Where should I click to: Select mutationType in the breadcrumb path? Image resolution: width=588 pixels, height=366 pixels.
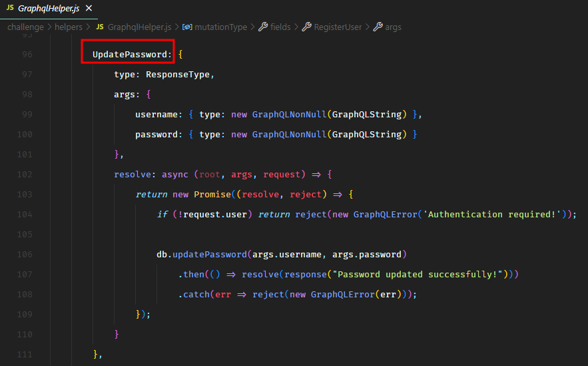(x=220, y=27)
